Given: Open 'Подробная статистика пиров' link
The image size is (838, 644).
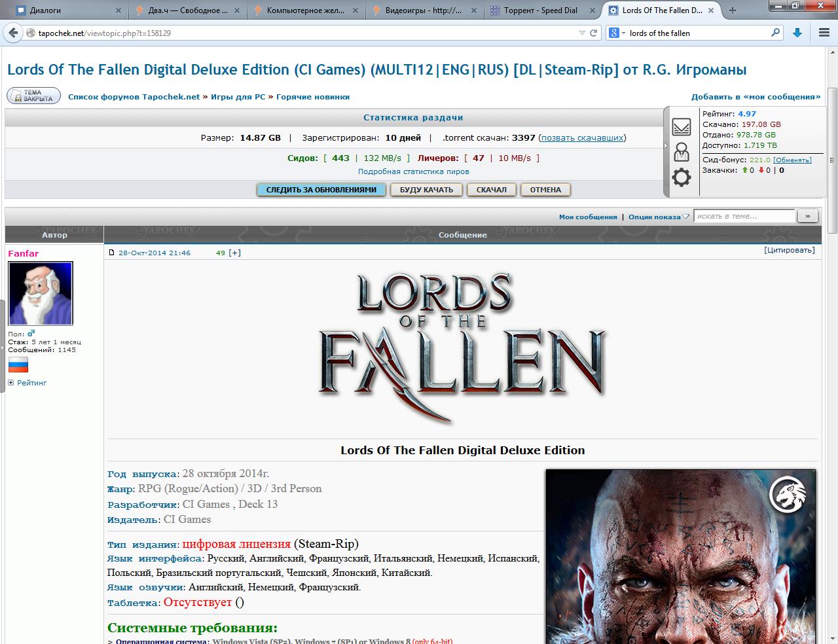Looking at the screenshot, I should click(x=414, y=171).
